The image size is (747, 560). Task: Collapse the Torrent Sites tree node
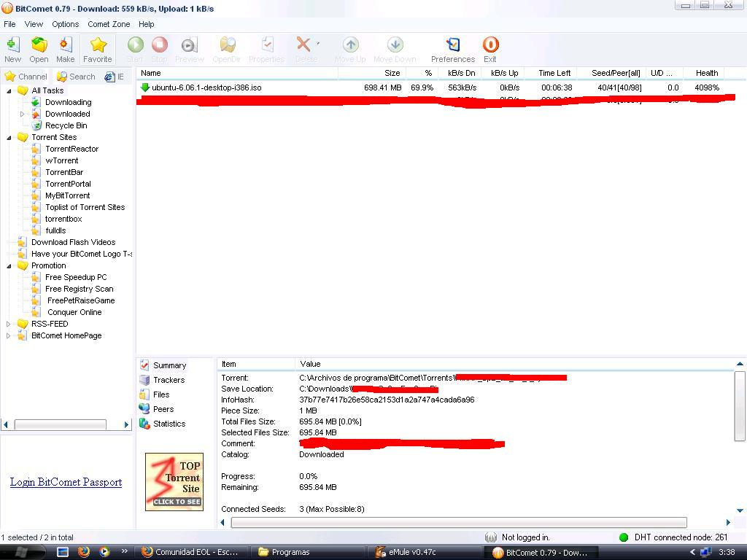pos(9,137)
